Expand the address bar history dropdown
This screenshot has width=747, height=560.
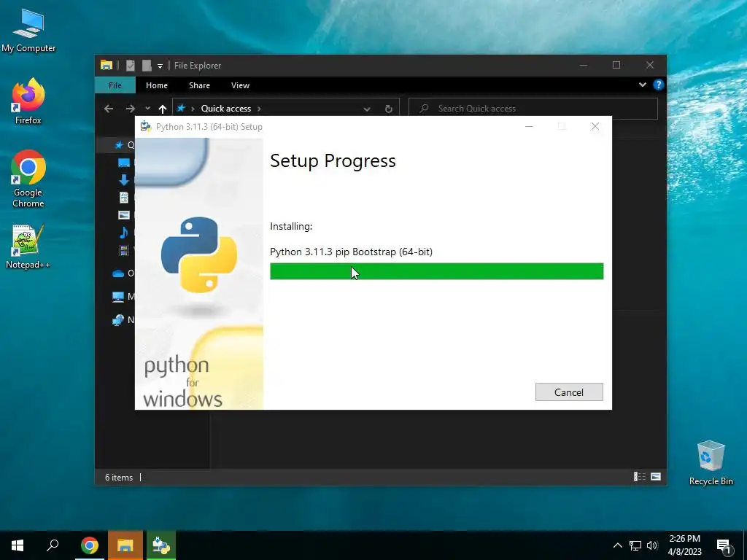coord(367,109)
